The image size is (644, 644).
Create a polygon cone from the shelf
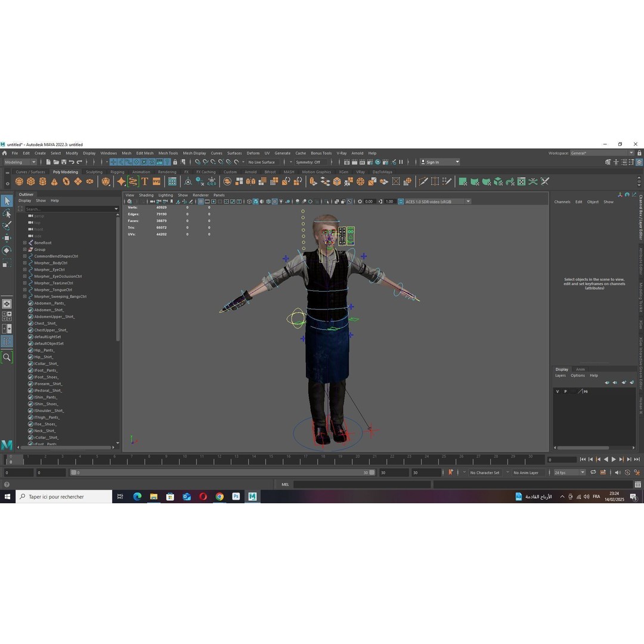[x=54, y=181]
